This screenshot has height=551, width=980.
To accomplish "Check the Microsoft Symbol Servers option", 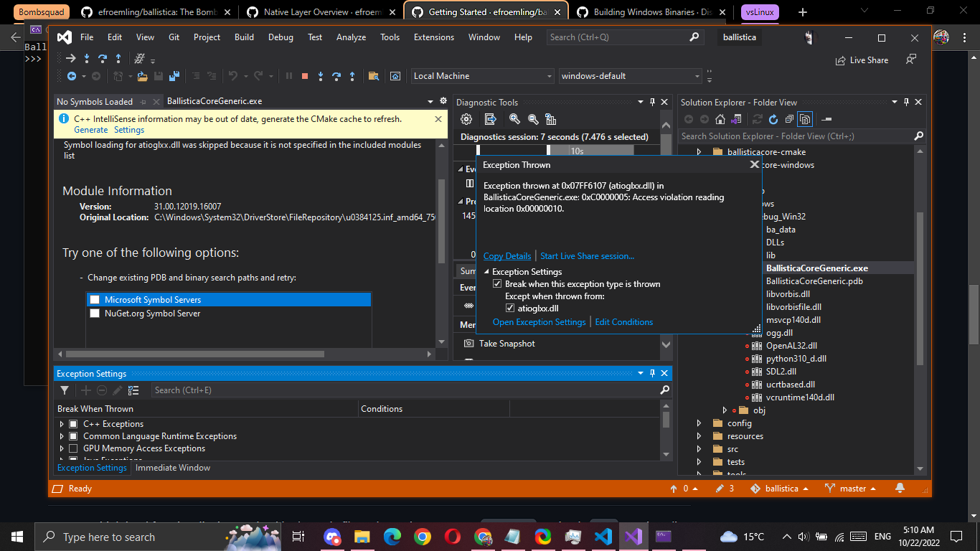I will point(95,299).
